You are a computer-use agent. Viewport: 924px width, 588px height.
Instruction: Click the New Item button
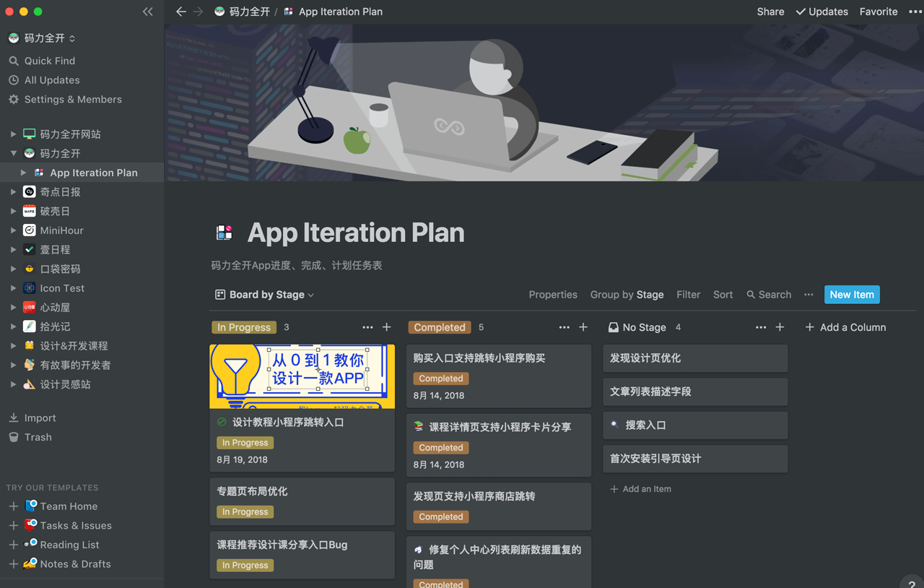(x=852, y=295)
